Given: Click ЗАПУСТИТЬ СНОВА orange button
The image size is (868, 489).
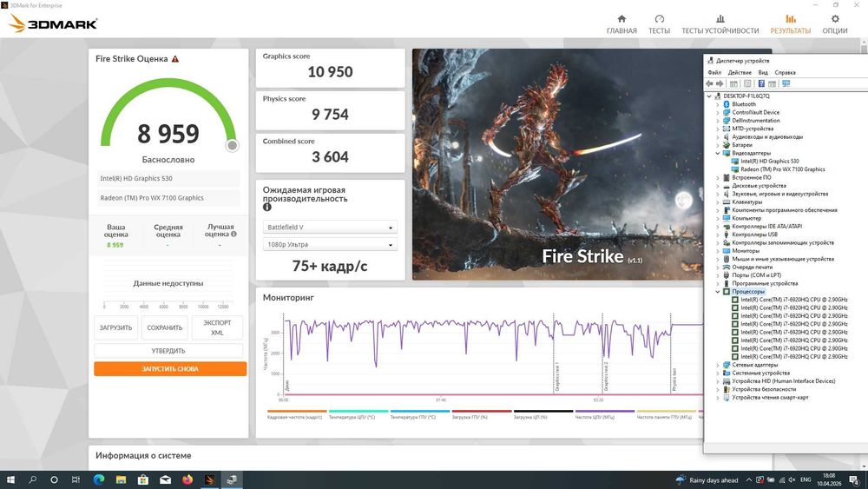Looking at the screenshot, I should click(170, 369).
